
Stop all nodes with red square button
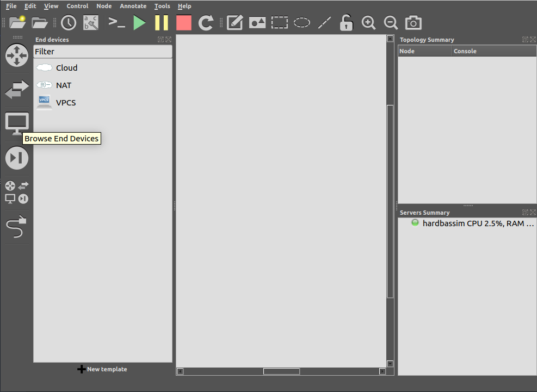click(x=184, y=22)
